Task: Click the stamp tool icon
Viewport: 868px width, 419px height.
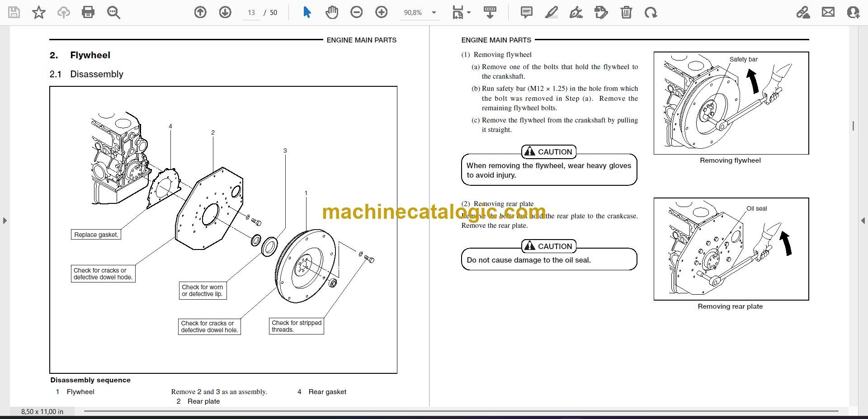Action: coord(601,12)
